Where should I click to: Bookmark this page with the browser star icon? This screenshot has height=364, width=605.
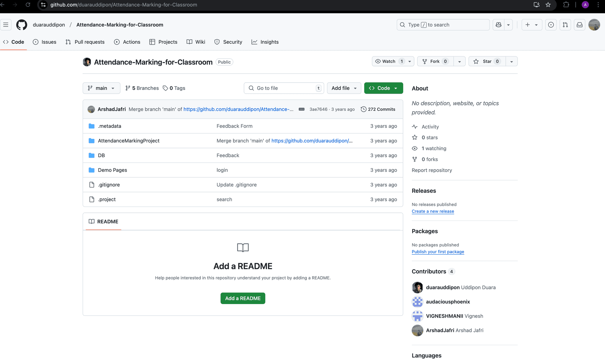(x=548, y=5)
